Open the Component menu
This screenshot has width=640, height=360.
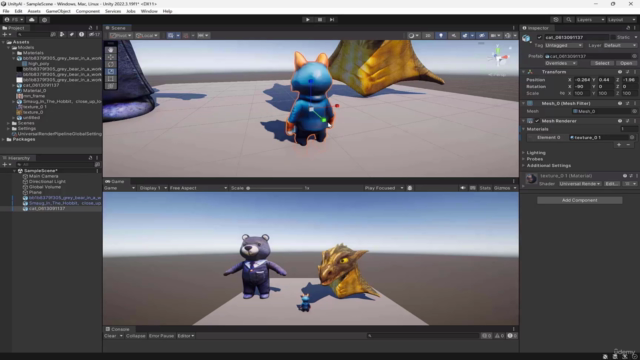point(87,11)
